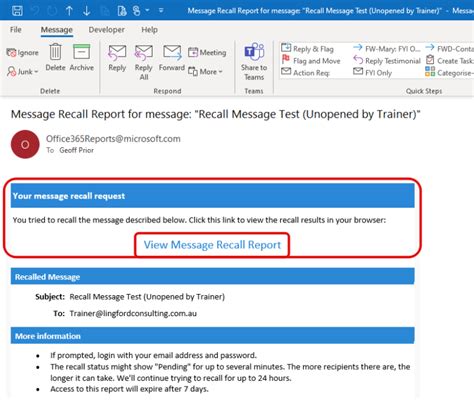Share the message to Teams

click(254, 62)
